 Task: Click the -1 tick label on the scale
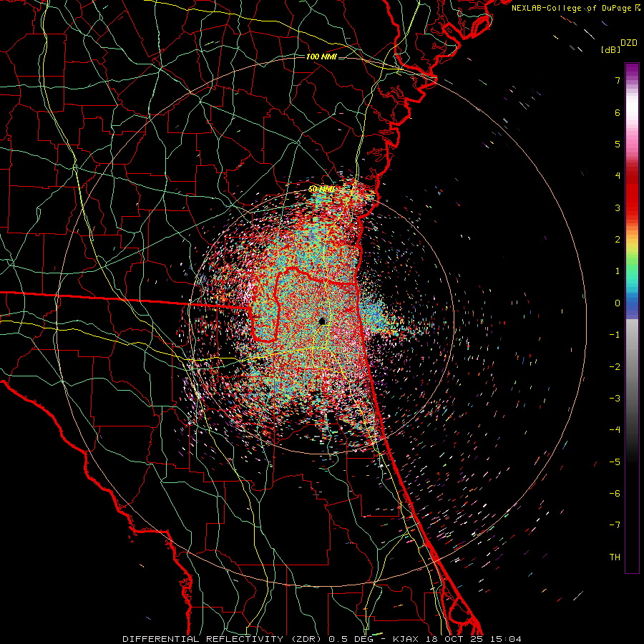click(615, 335)
